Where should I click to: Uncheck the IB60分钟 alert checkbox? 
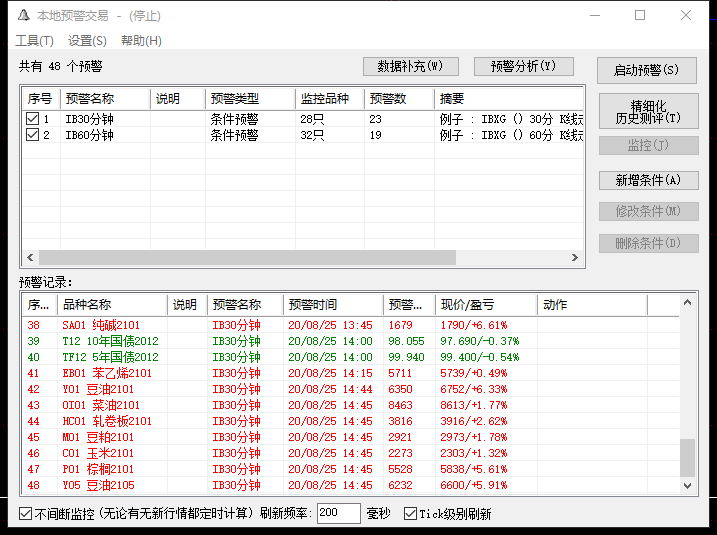point(33,135)
